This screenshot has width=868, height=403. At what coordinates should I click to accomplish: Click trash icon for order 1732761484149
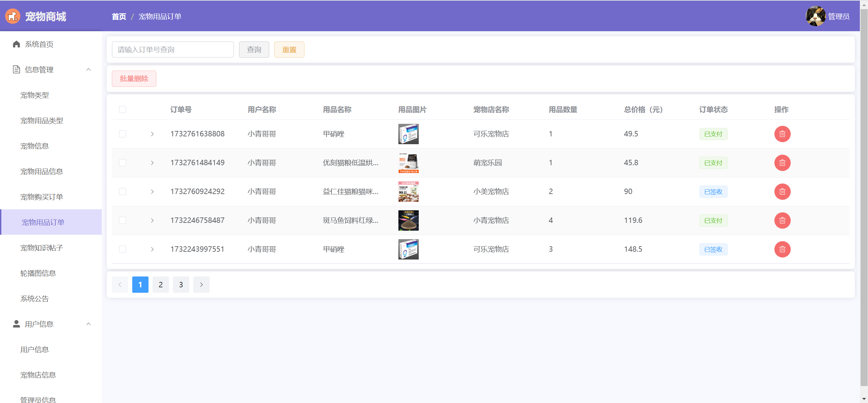click(782, 163)
